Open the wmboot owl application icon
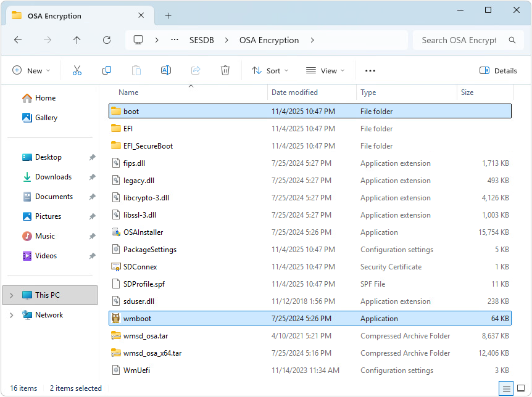Screen dimensions: 532x397 coord(115,318)
